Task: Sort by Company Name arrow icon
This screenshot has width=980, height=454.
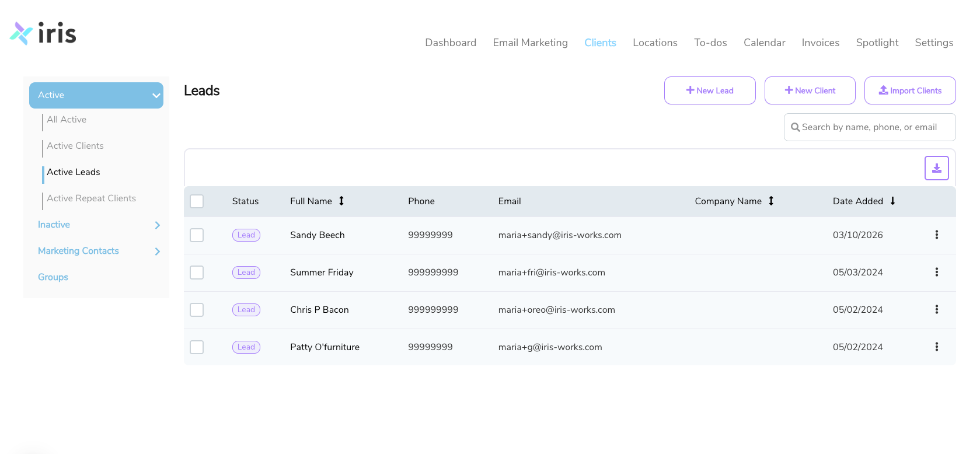Action: [771, 201]
